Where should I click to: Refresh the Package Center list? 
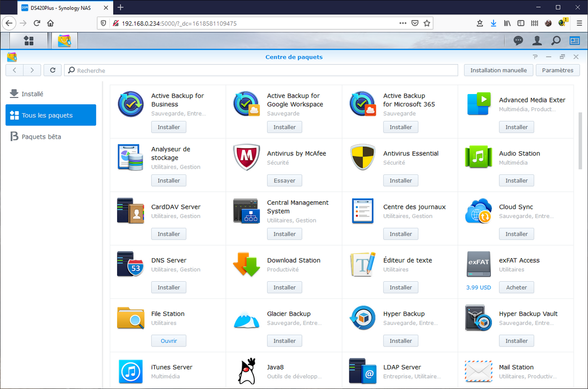52,70
